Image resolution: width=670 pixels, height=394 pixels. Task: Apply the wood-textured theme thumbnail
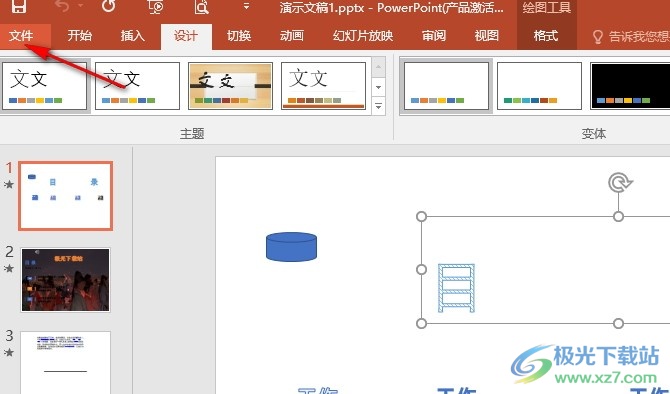click(x=230, y=86)
